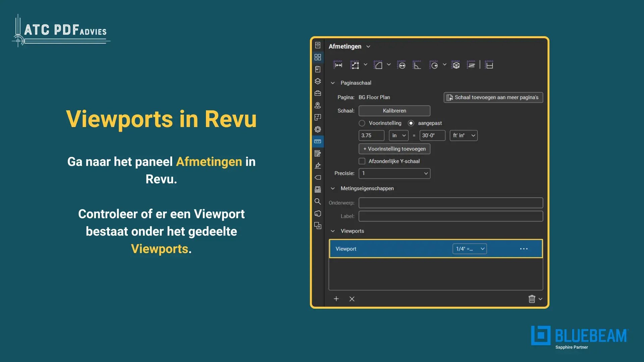Click the plus icon to add viewport

coord(336,299)
